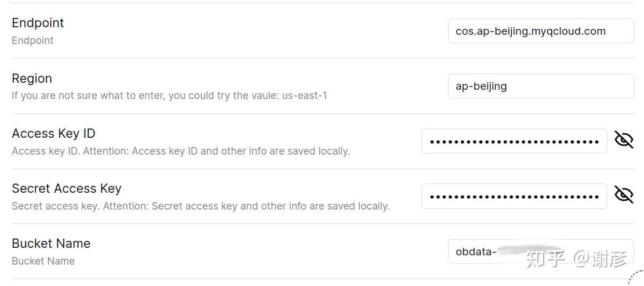The image size is (644, 286).
Task: Click the Endpoint setting heading
Action: pos(38,23)
